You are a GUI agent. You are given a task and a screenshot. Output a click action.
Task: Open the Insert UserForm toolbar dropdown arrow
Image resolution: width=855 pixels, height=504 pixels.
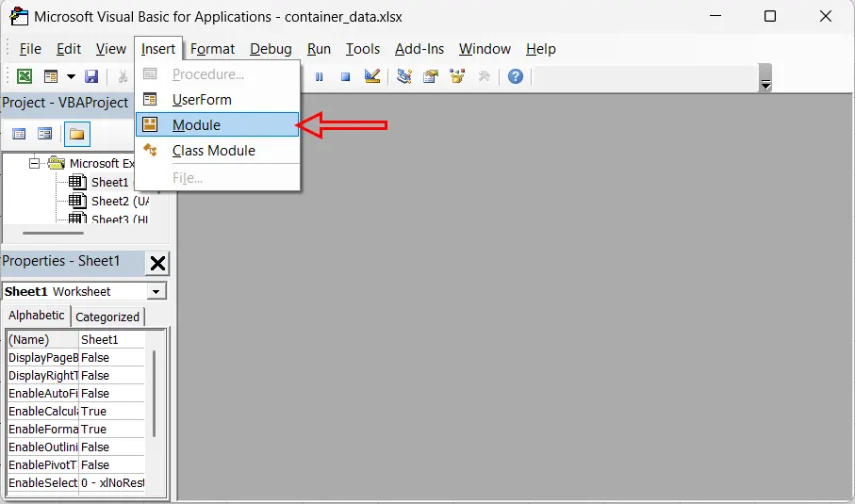(71, 76)
